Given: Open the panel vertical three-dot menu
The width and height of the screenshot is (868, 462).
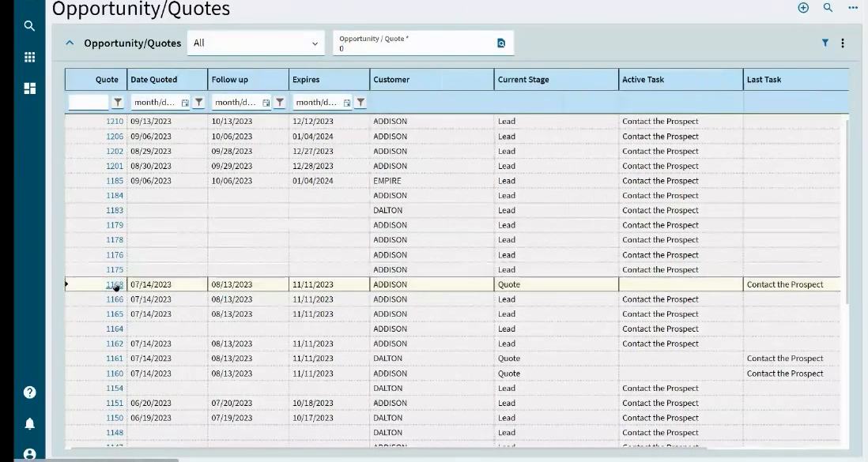Looking at the screenshot, I should pos(843,43).
